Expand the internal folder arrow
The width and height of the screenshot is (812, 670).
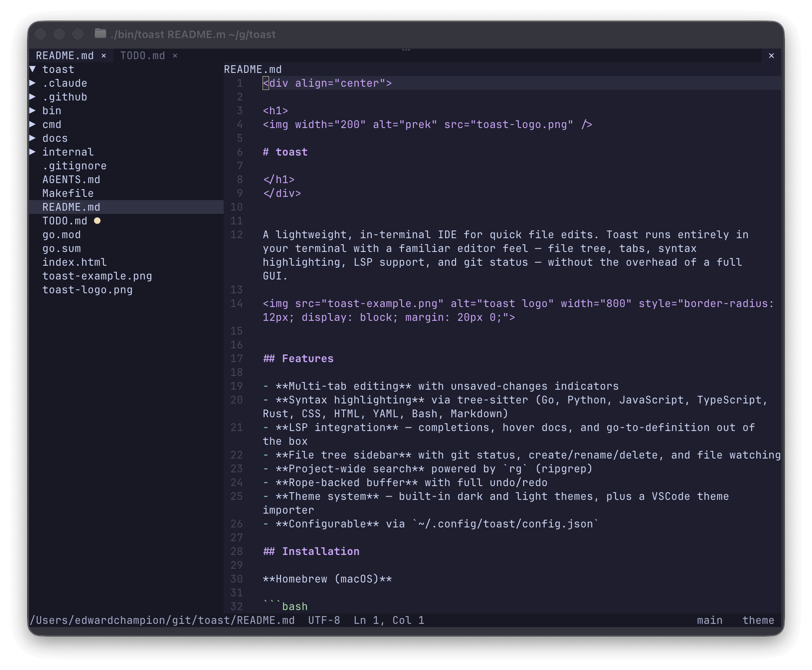click(33, 152)
